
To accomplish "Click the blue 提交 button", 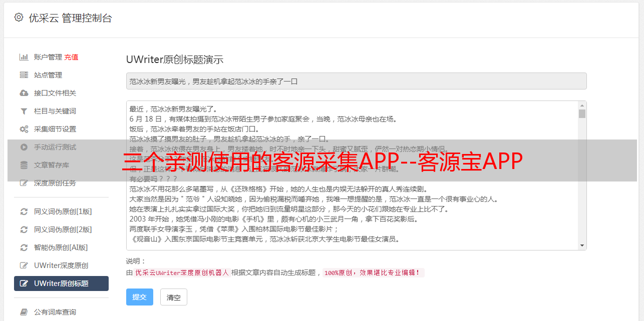I will pyautogui.click(x=139, y=297).
